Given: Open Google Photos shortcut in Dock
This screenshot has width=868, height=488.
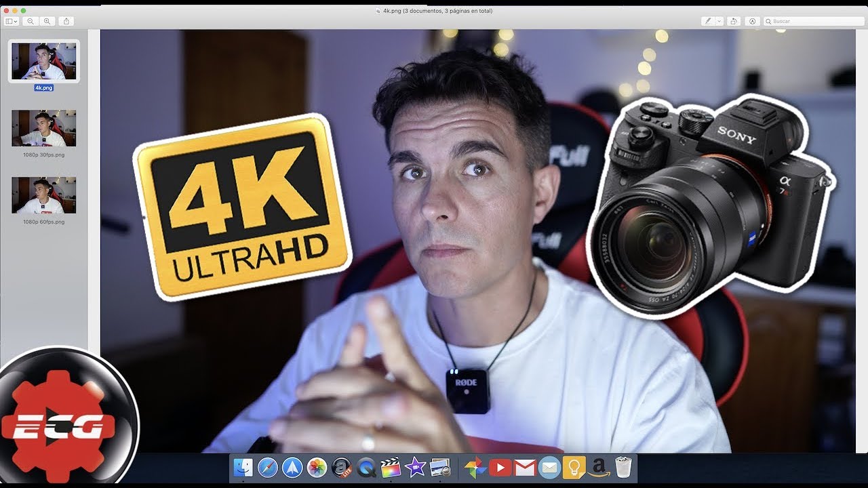Looking at the screenshot, I should point(475,467).
